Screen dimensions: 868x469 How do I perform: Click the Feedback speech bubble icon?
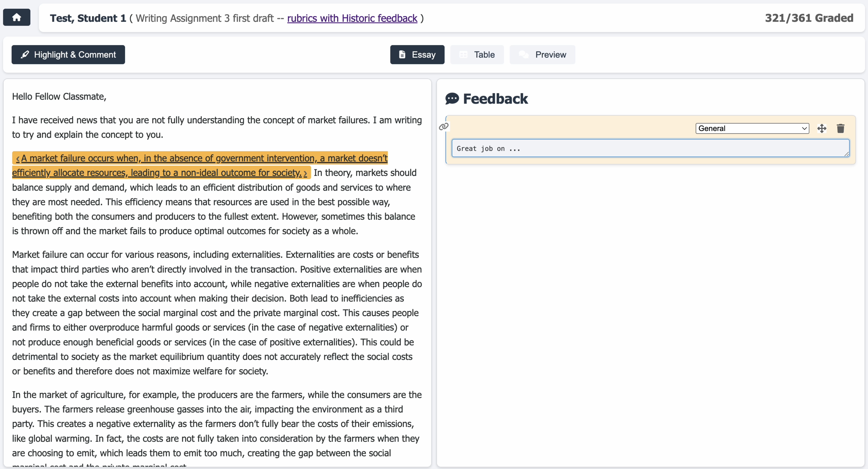(x=452, y=99)
